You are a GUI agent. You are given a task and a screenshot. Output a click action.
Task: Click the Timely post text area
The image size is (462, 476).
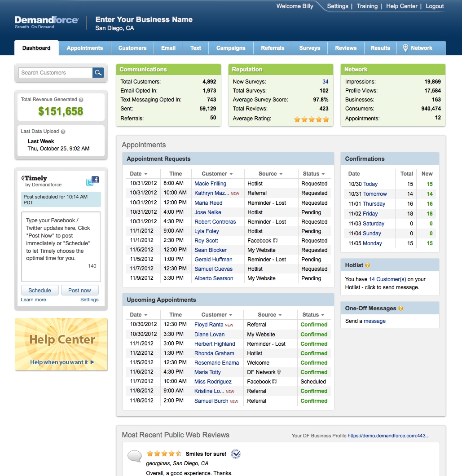pos(61,247)
